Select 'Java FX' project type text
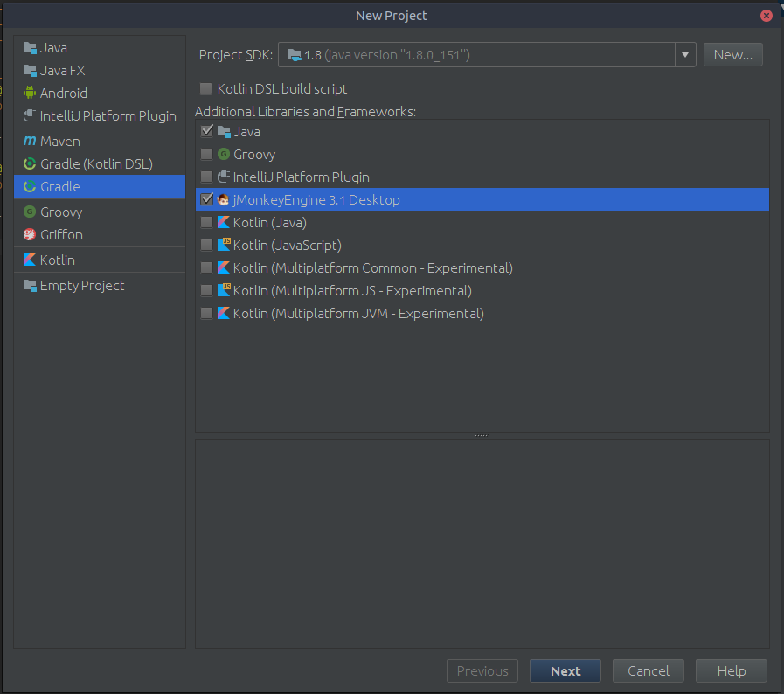784x694 pixels. [63, 71]
